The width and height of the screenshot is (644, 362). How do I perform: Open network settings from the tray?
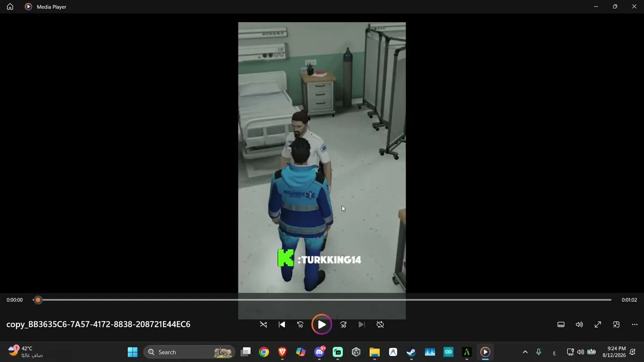pyautogui.click(x=570, y=352)
